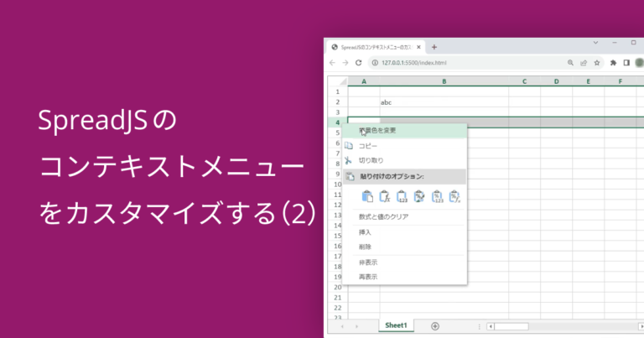Screen dimensions: 644x338
Task: Go forward in browser history
Action: (345, 63)
